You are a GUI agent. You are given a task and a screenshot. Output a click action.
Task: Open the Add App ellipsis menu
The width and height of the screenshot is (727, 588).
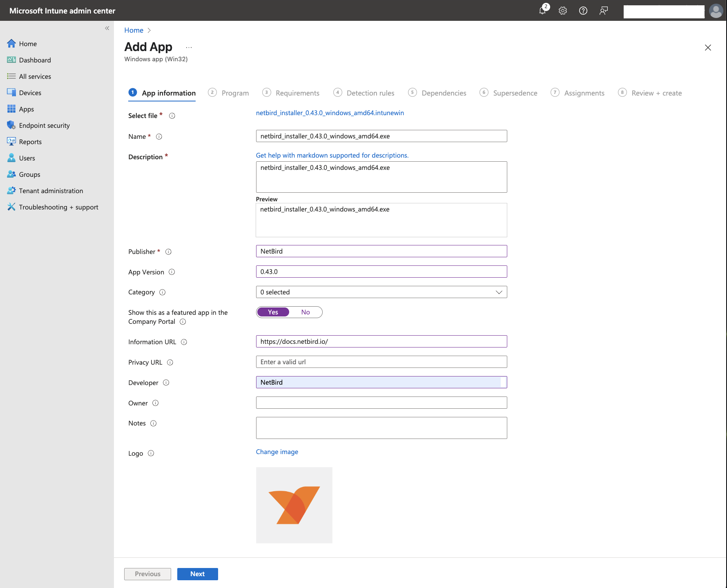tap(189, 47)
